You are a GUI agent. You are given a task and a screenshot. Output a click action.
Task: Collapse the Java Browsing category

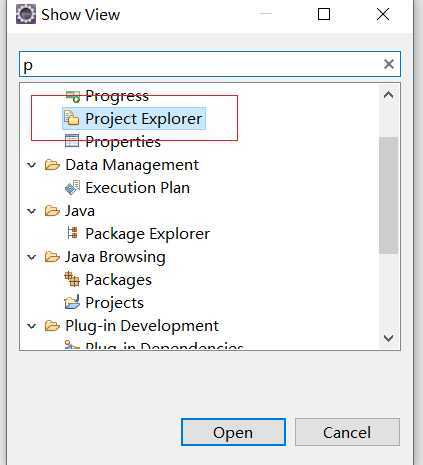click(32, 257)
